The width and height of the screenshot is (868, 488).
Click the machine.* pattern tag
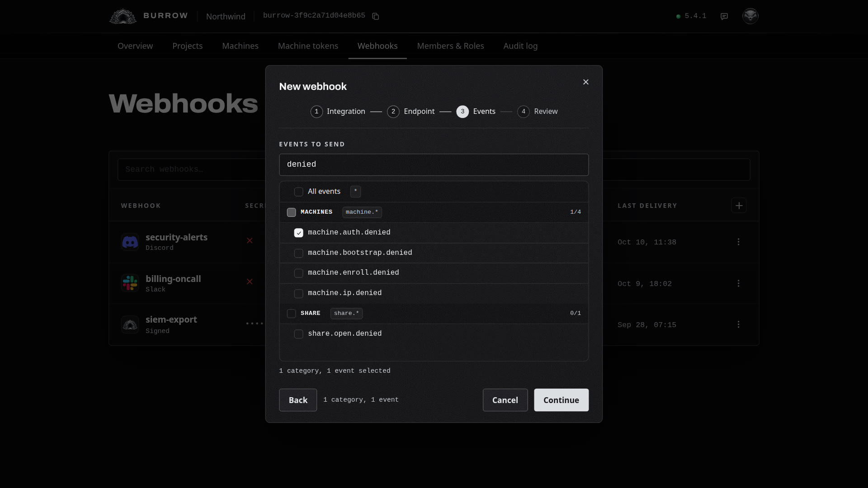click(x=362, y=212)
